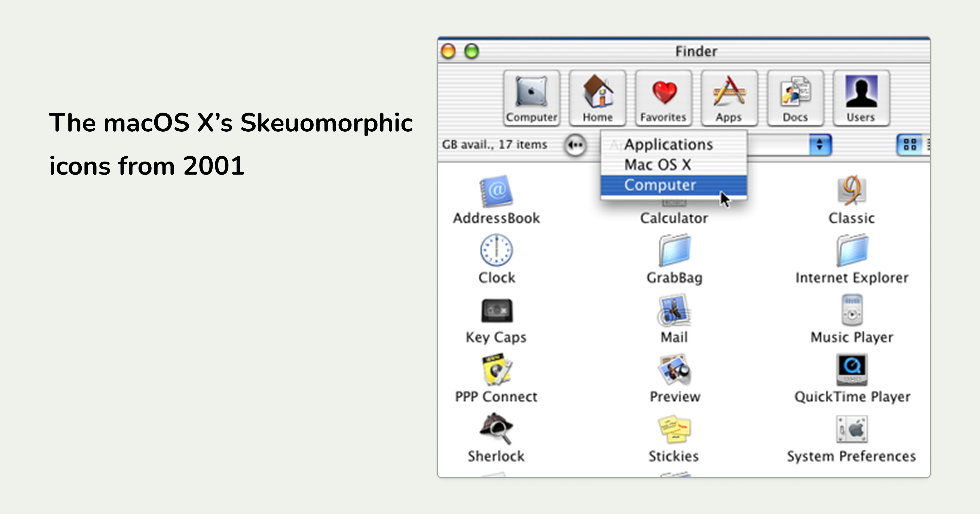Open the Classic 9 icon
Viewport: 980px width, 514px height.
(852, 190)
